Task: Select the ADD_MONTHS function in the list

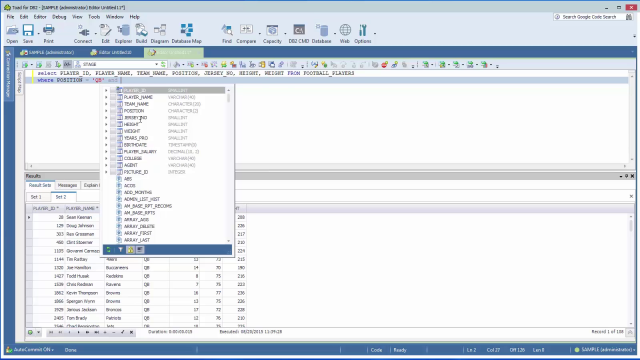Action: [x=138, y=193]
